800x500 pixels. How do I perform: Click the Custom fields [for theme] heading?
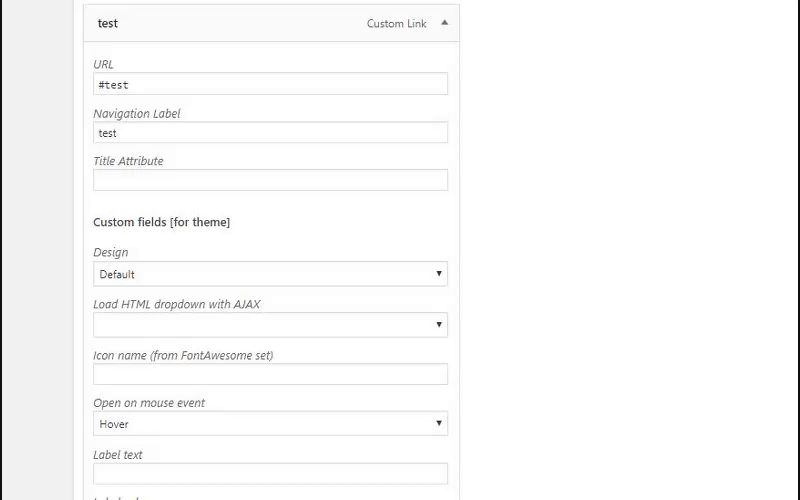161,222
